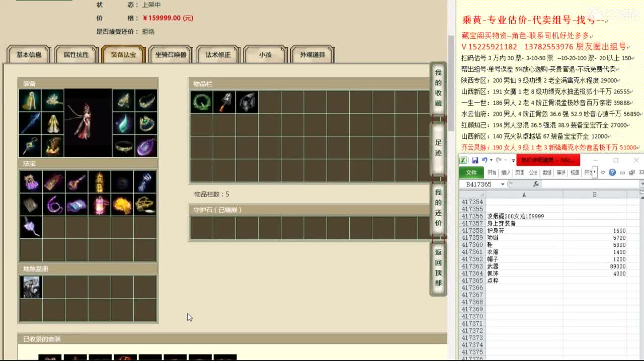Select the gray armor piece in 物品栏

(x=247, y=102)
